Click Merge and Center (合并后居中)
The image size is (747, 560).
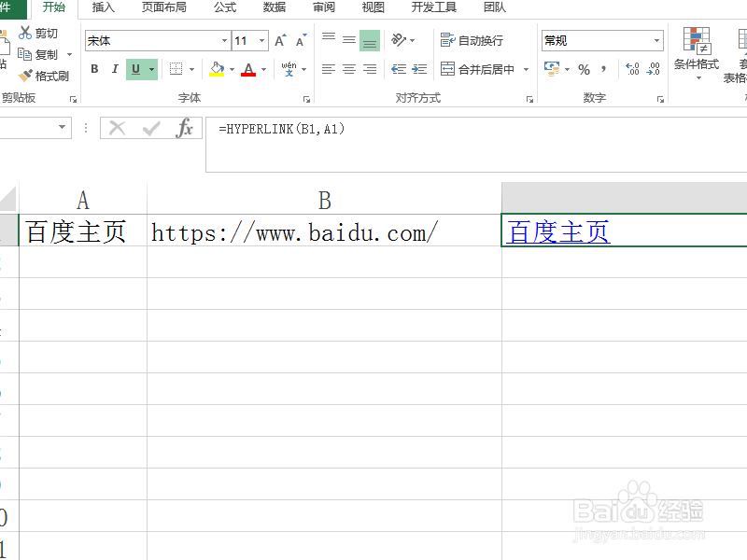(477, 69)
